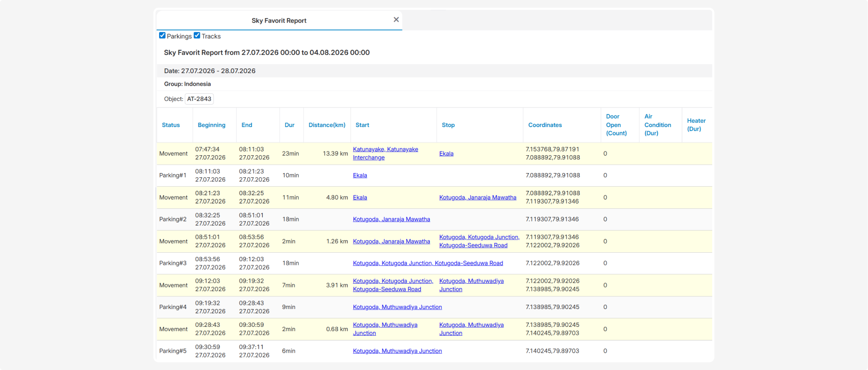868x370 pixels.
Task: Click the Air Condition (Dur) header
Action: pos(657,125)
